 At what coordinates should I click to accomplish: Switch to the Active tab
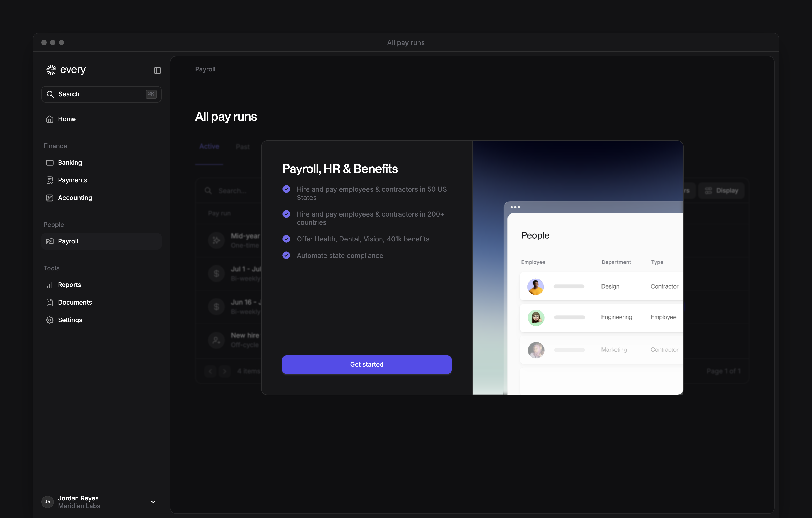point(209,146)
